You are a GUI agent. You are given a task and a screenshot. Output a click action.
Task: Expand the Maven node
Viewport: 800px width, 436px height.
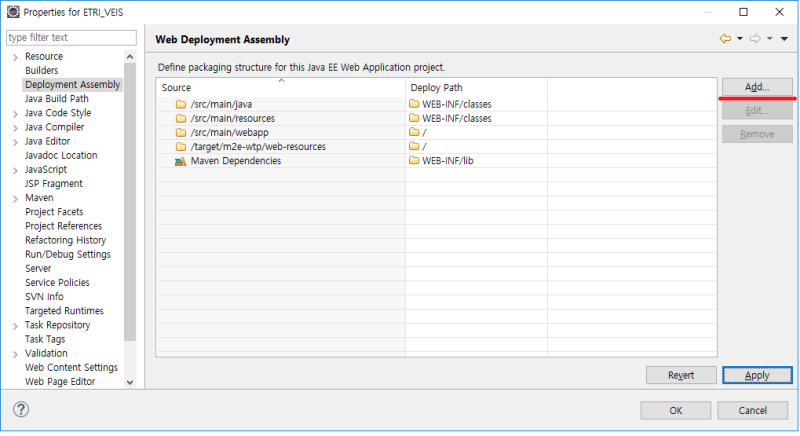[x=15, y=198]
